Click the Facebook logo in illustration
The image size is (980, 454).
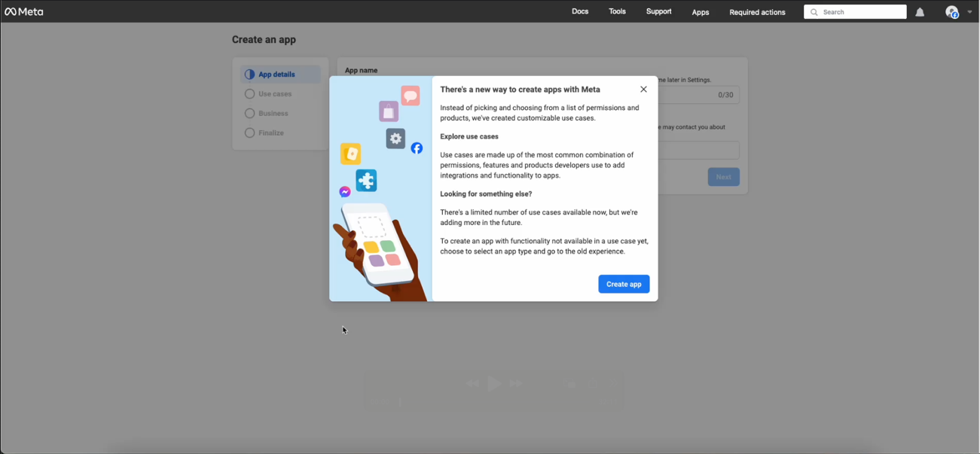(417, 148)
